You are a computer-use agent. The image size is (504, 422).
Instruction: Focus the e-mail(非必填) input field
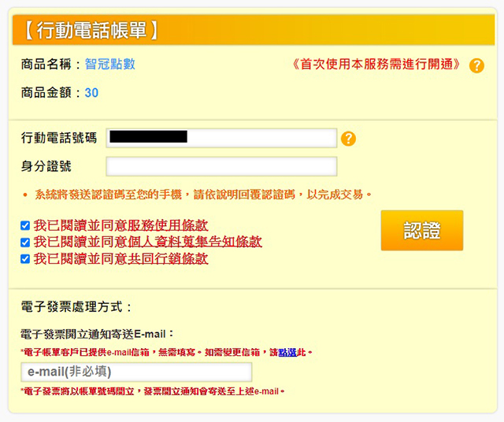coord(136,372)
